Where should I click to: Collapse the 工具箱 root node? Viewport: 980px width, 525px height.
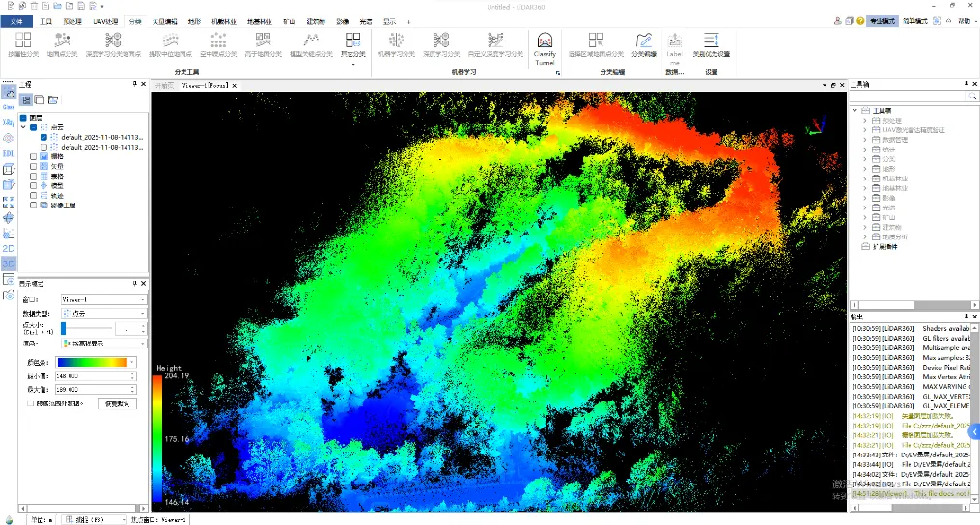(x=855, y=111)
